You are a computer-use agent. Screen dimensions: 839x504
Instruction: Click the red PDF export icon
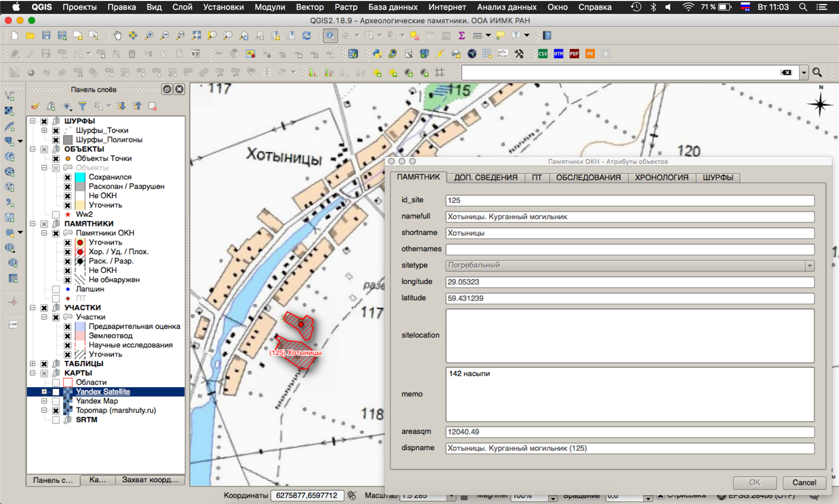574,54
